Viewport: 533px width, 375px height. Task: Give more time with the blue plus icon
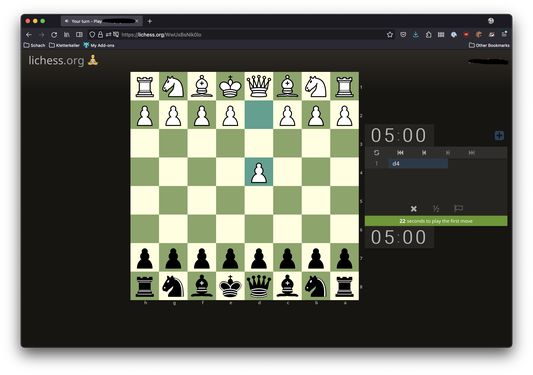tap(499, 136)
